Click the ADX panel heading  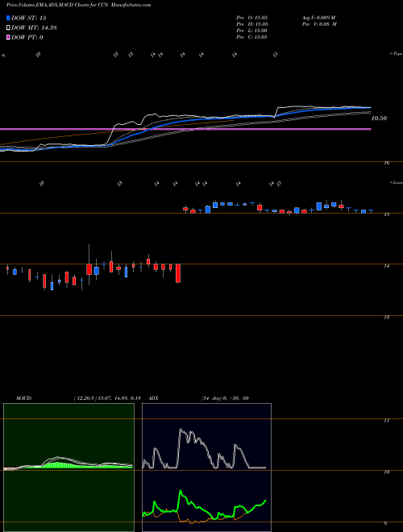(154, 398)
